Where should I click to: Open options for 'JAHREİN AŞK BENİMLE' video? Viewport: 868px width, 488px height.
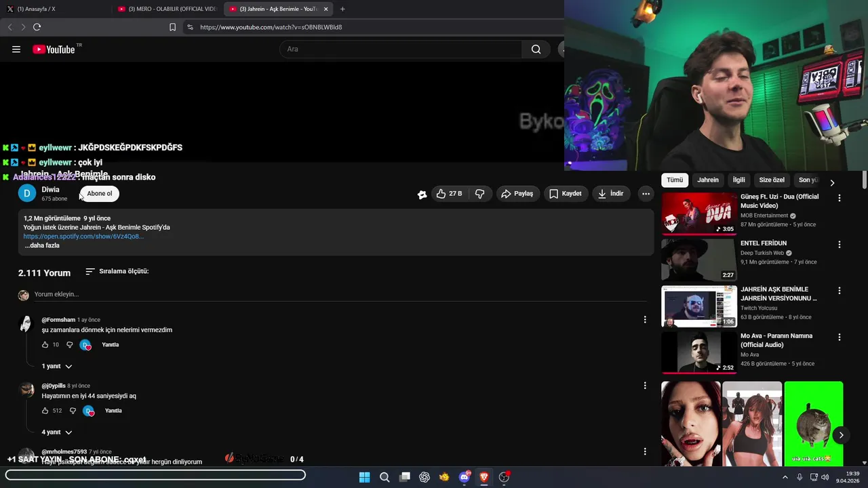click(x=840, y=291)
